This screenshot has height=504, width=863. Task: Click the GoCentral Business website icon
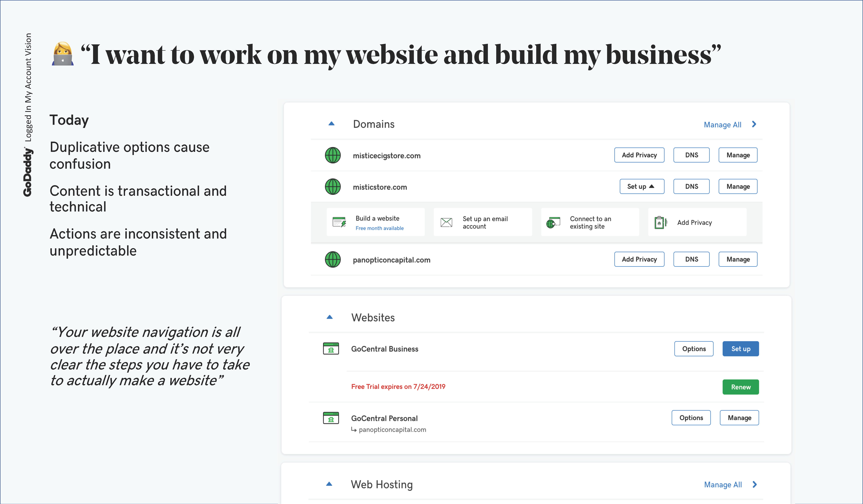tap(331, 349)
